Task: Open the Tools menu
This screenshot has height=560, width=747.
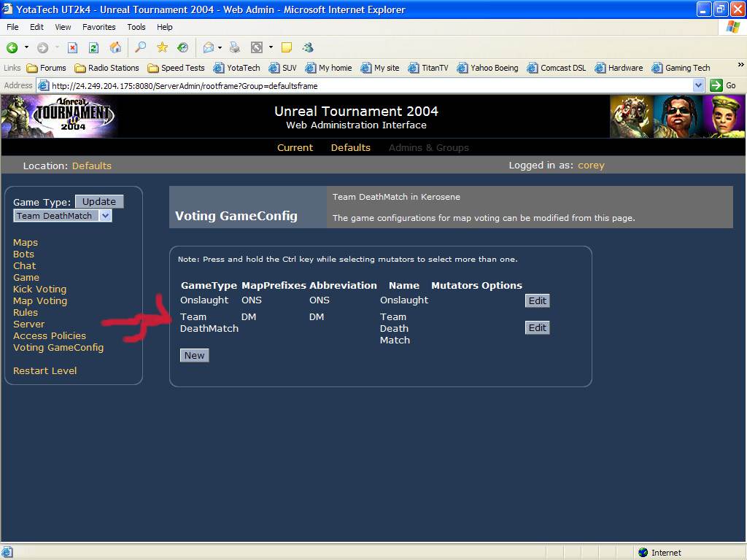Action: (x=136, y=27)
